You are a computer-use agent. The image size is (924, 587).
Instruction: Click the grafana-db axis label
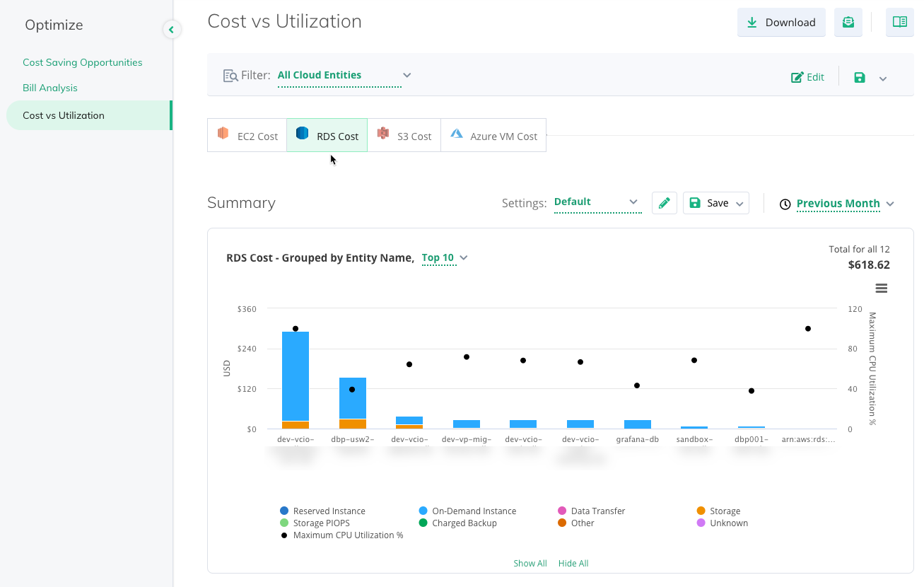(x=638, y=439)
